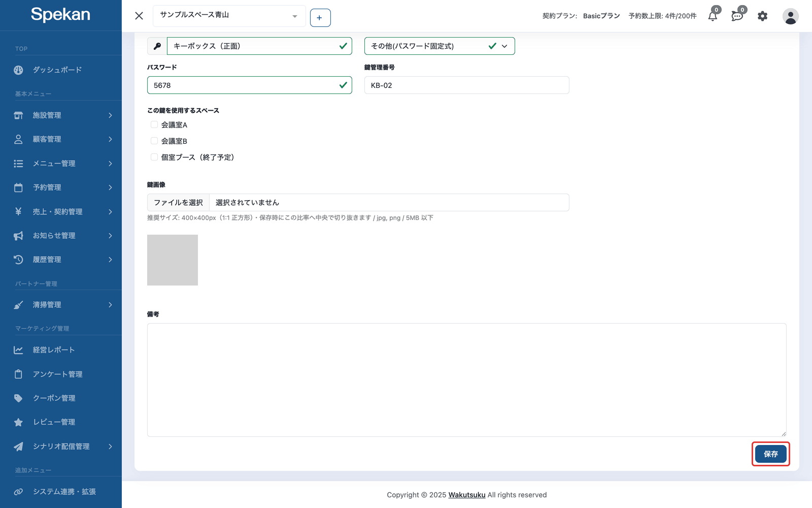This screenshot has width=812, height=508.
Task: Open the user profile avatar
Action: click(x=790, y=16)
